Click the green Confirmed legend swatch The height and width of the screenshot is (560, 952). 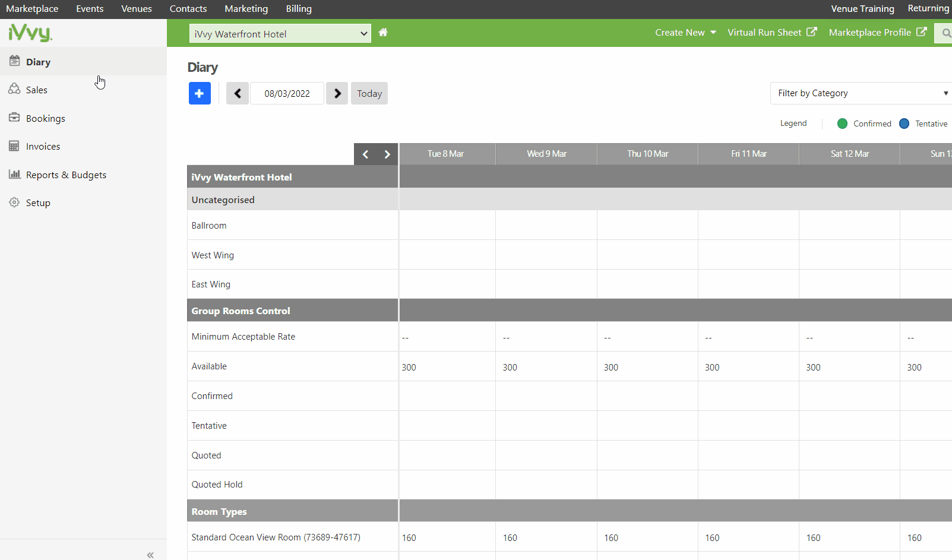842,124
